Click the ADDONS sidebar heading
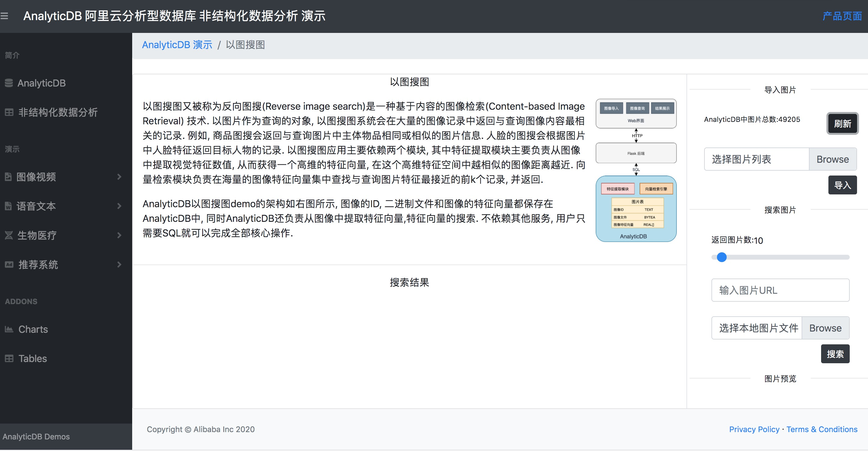The width and height of the screenshot is (868, 451). click(21, 301)
